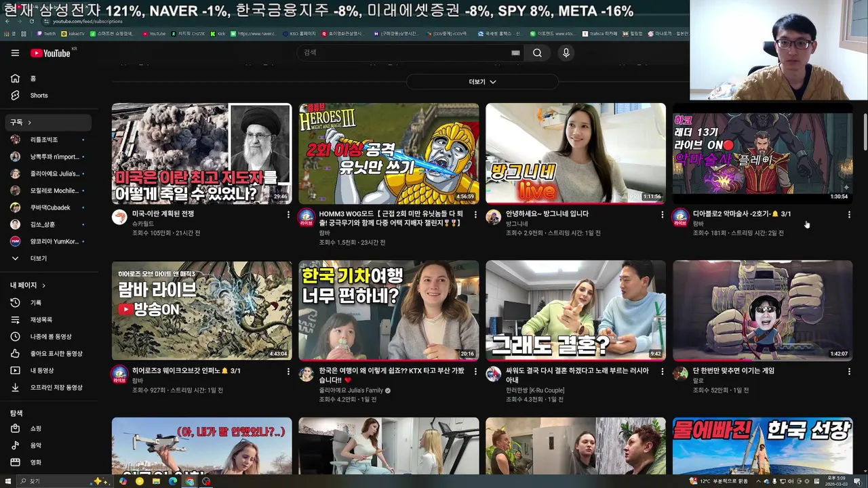Click 방그니네 channel avatar
Screen dimensions: 868x488
[494, 217]
